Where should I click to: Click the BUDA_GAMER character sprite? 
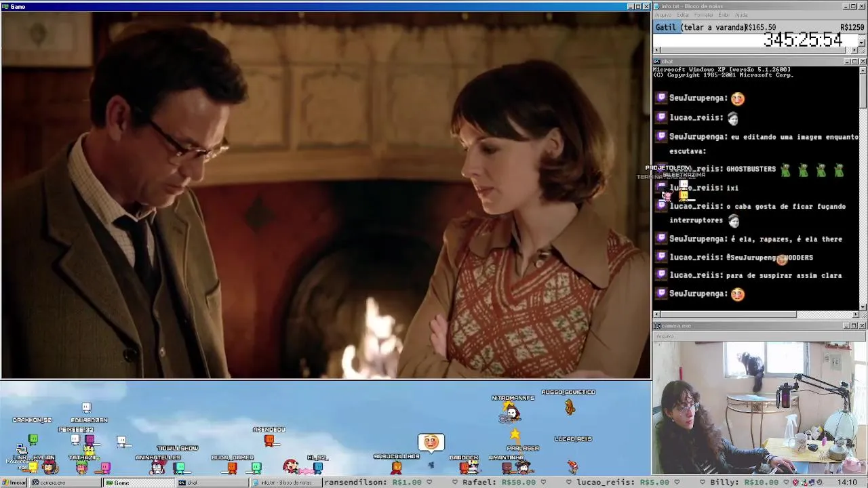pyautogui.click(x=232, y=468)
